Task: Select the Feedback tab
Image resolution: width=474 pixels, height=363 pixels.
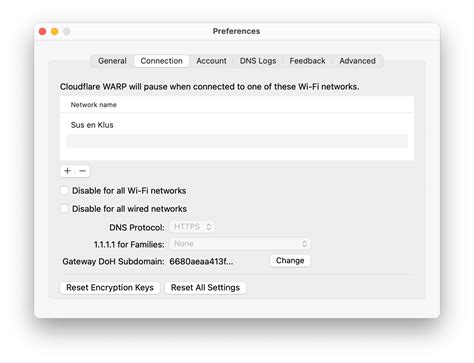Action: [x=307, y=61]
